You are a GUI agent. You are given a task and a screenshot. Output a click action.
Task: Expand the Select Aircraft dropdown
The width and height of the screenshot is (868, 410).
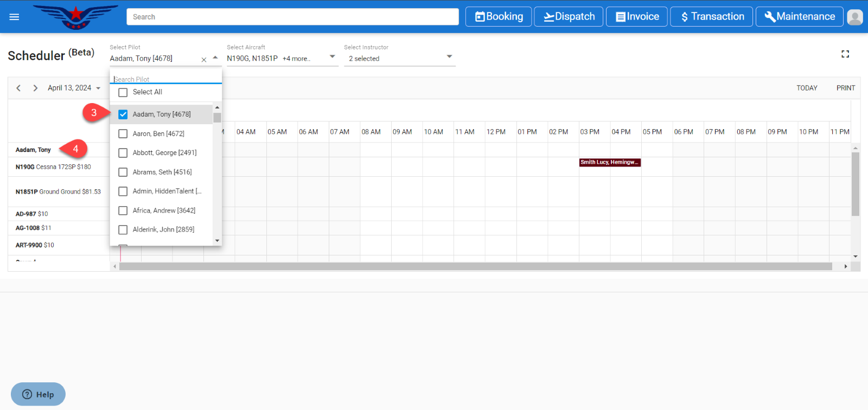[332, 57]
